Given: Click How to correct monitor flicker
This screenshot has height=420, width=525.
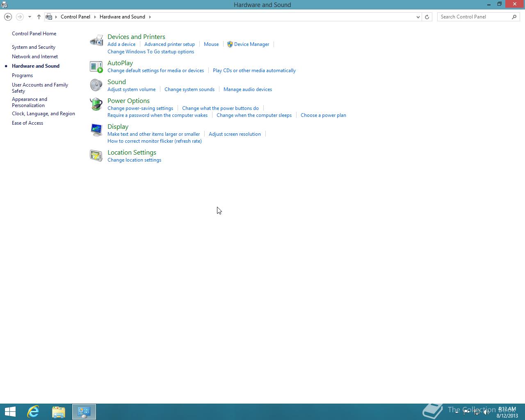Looking at the screenshot, I should [x=155, y=141].
